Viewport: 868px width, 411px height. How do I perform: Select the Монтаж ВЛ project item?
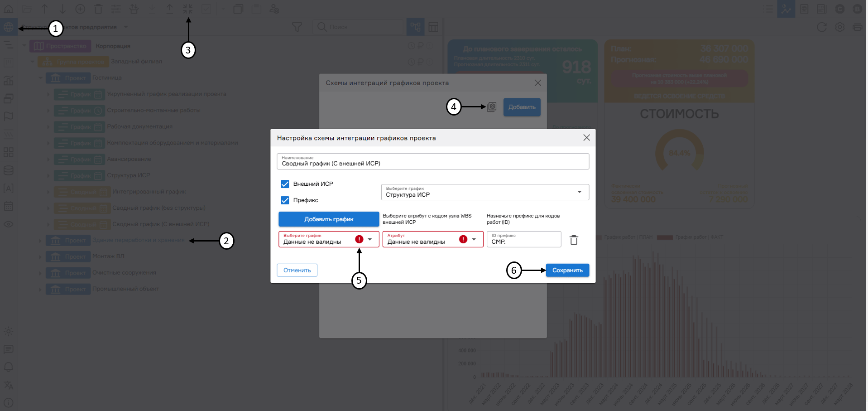pyautogui.click(x=108, y=256)
